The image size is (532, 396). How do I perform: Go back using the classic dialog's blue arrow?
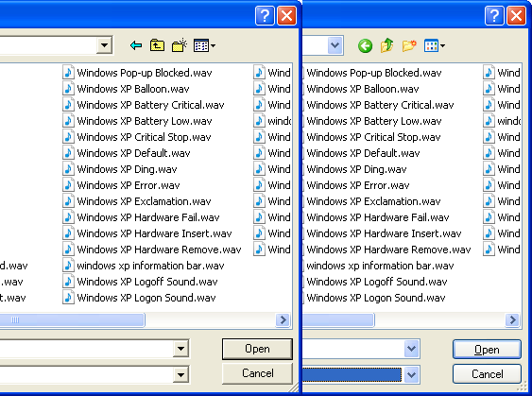tap(136, 45)
